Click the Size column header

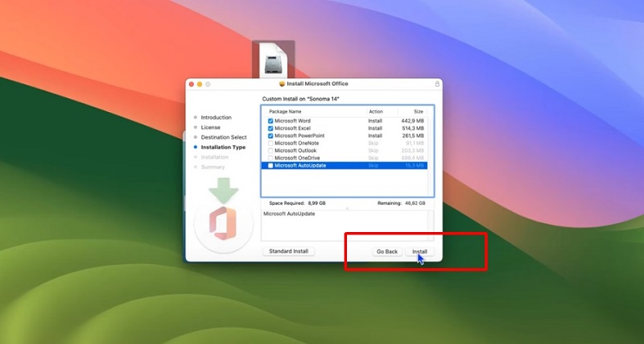419,111
